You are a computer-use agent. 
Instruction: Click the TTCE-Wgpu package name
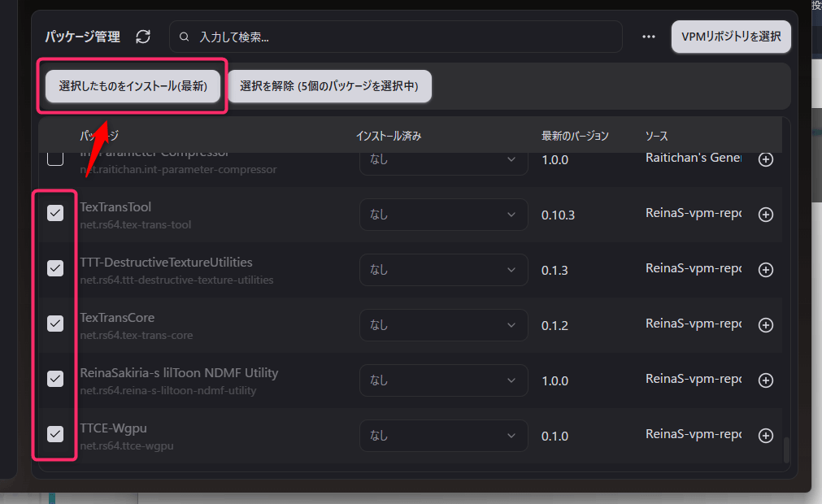click(x=113, y=428)
